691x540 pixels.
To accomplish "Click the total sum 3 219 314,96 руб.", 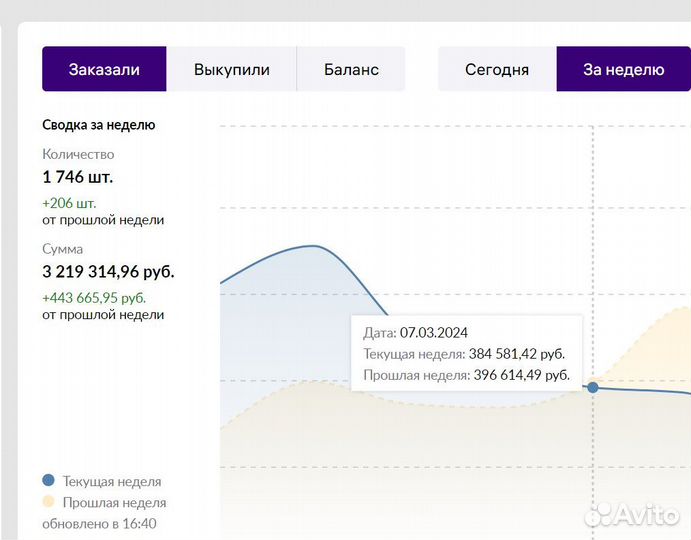I will [108, 271].
